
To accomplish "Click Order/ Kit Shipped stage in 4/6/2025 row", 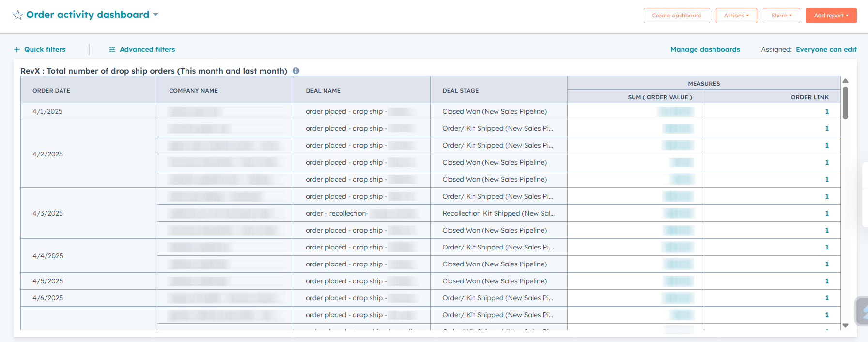I will [x=498, y=298].
